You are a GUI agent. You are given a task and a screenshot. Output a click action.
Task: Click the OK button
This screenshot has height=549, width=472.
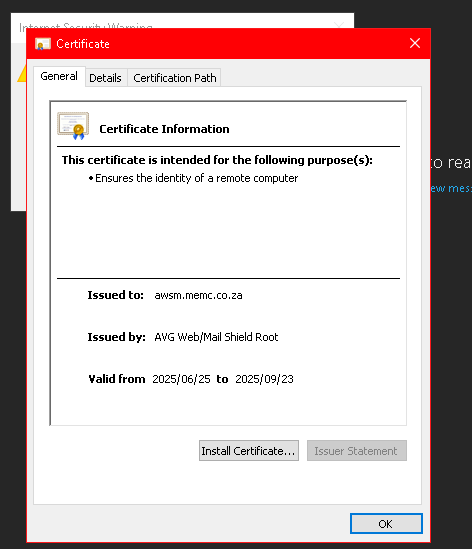[x=386, y=524]
